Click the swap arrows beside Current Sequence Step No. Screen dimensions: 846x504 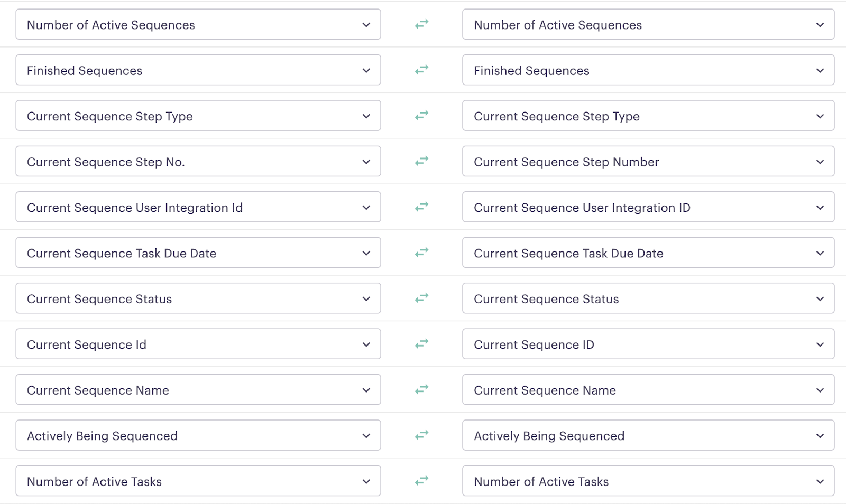tap(421, 161)
